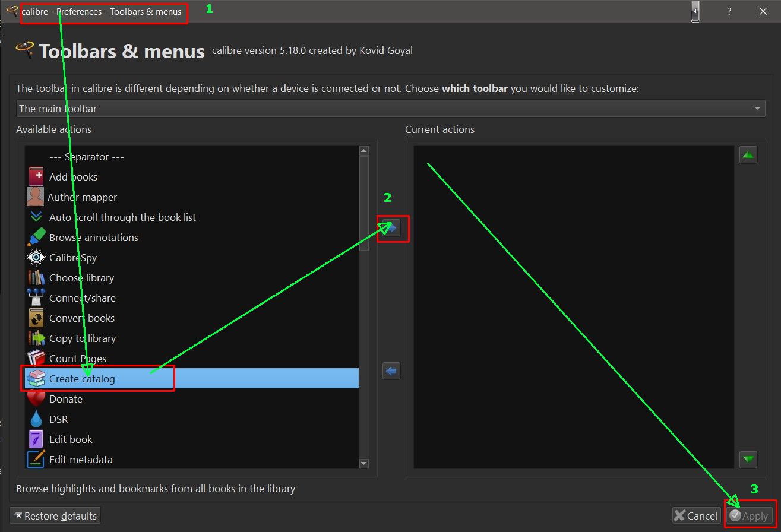Pick the Convert books icon
Viewport: 781px width, 532px height.
(36, 318)
